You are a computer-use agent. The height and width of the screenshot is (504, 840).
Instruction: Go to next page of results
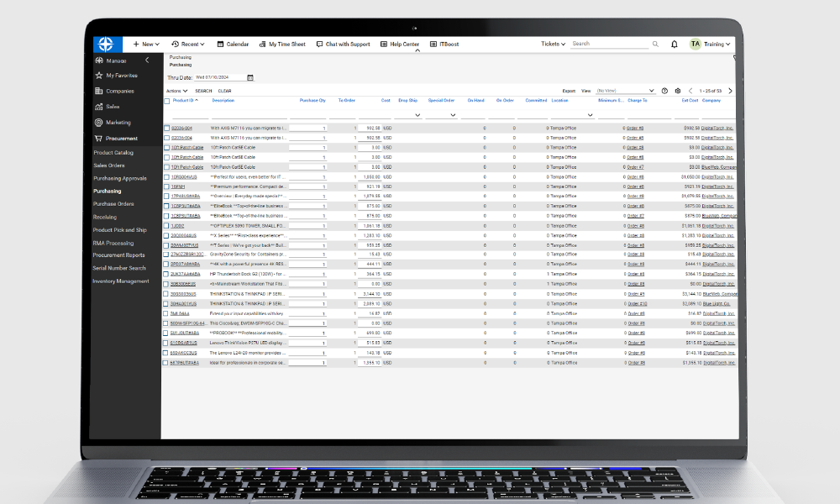tap(730, 91)
